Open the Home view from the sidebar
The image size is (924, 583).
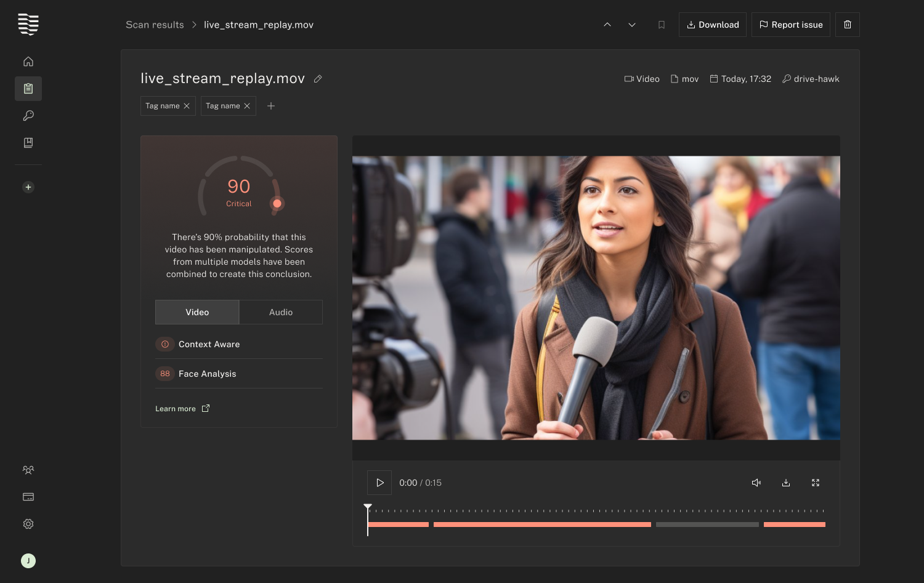(28, 61)
